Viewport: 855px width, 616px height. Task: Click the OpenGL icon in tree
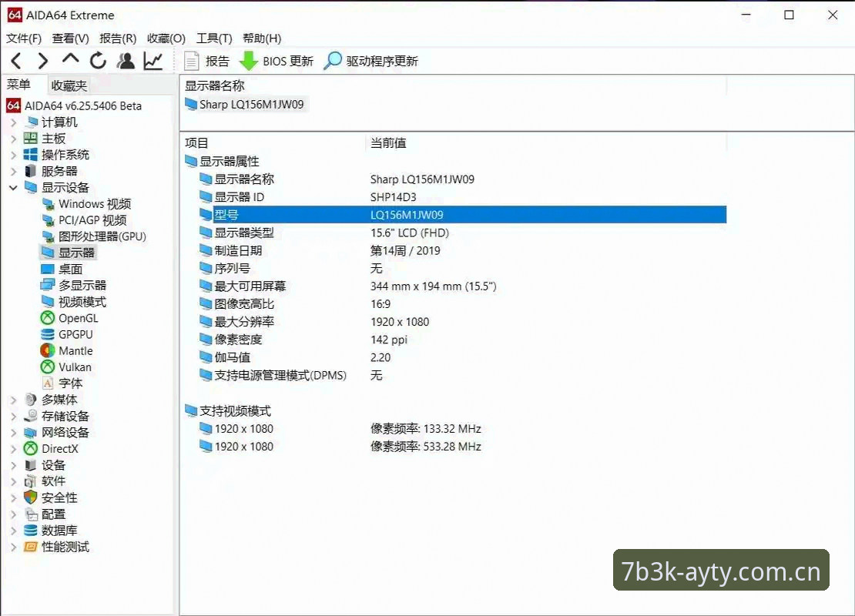pyautogui.click(x=48, y=318)
